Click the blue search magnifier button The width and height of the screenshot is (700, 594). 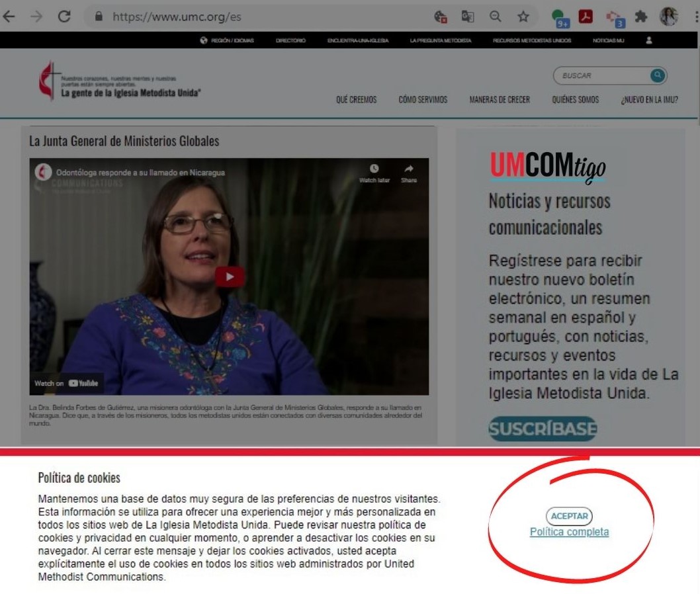click(657, 75)
